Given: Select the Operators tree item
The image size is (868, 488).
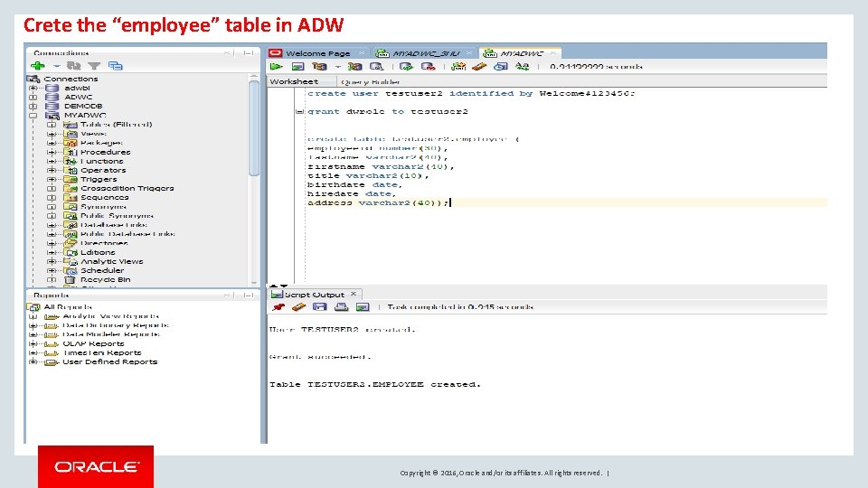Looking at the screenshot, I should click(103, 171).
